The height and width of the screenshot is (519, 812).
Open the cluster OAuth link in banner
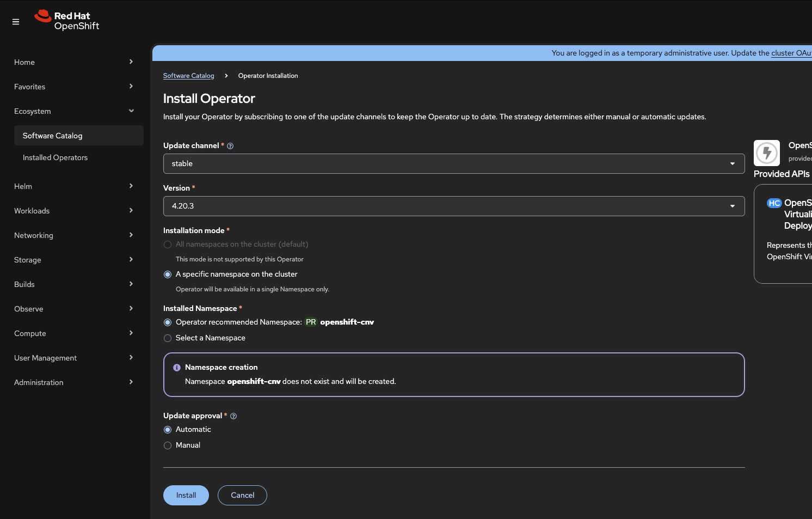[x=791, y=53]
